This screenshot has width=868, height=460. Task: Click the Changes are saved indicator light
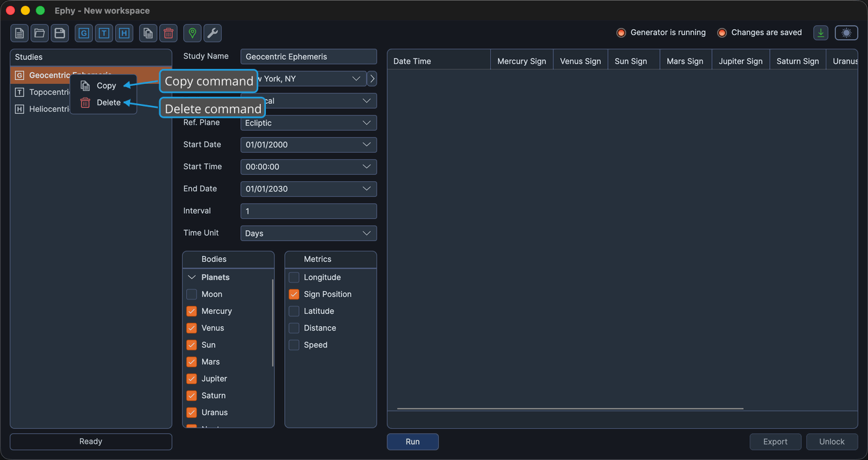(722, 32)
